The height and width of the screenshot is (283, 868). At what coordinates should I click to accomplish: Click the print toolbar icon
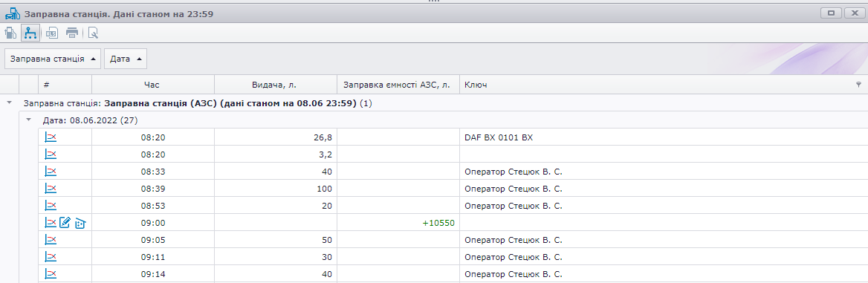[72, 33]
